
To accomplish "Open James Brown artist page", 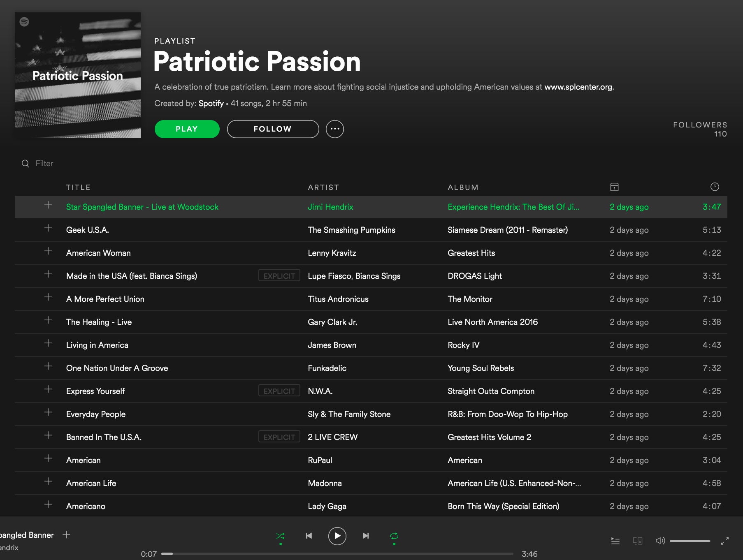I will coord(332,345).
